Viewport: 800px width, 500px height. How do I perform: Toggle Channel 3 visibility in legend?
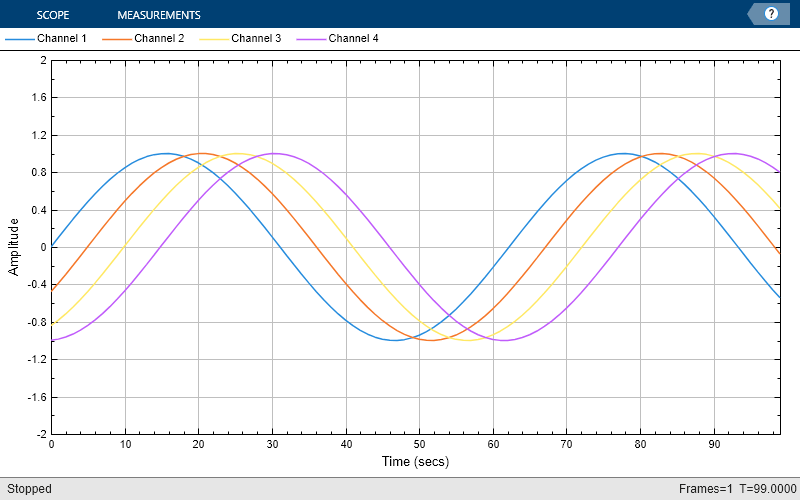[256, 38]
